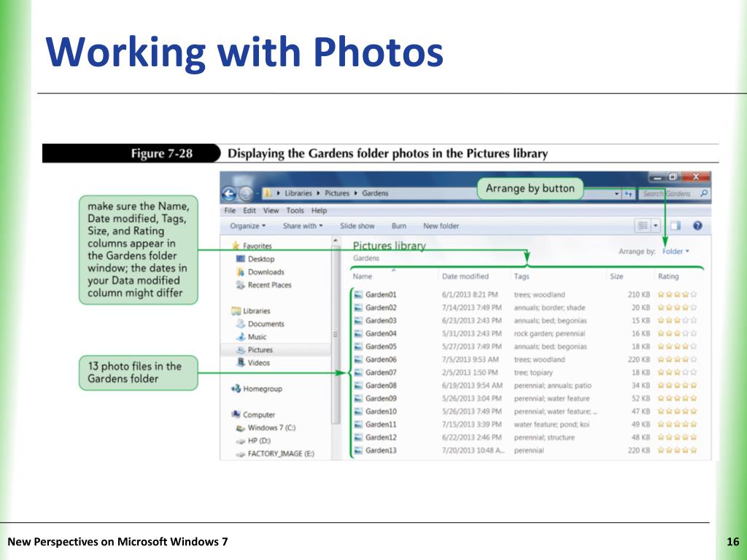Image resolution: width=747 pixels, height=560 pixels.
Task: Click the Change your view icon
Action: 643,226
